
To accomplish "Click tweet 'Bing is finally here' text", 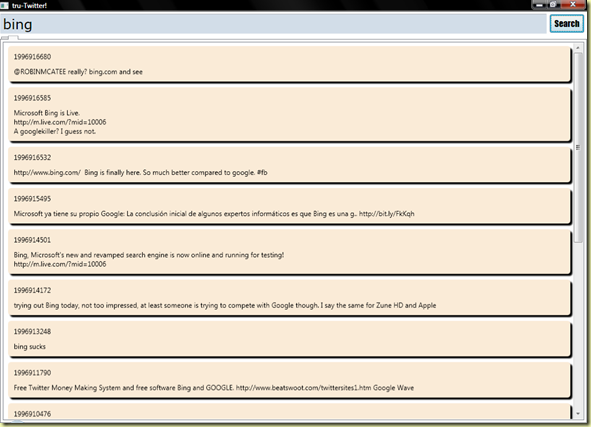I will (x=141, y=173).
